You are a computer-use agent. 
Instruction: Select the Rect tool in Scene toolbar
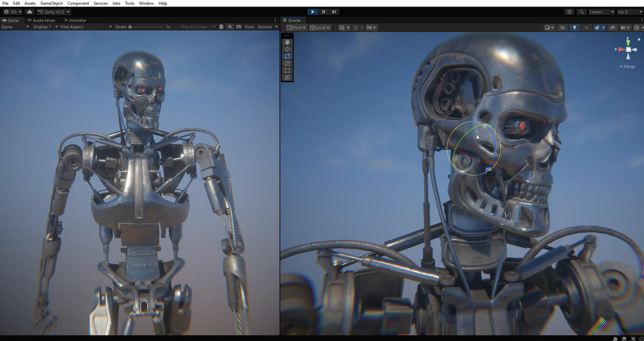pyautogui.click(x=287, y=70)
